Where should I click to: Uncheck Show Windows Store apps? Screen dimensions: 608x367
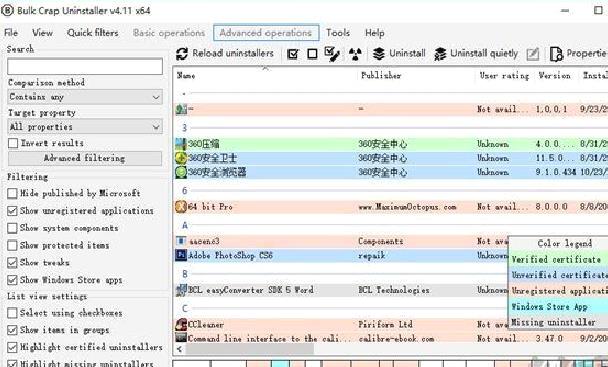click(12, 280)
